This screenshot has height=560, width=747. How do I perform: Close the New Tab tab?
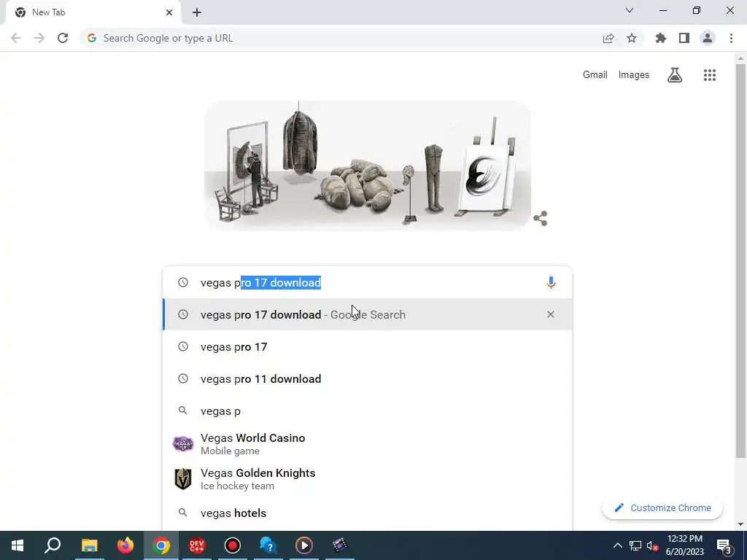[169, 12]
